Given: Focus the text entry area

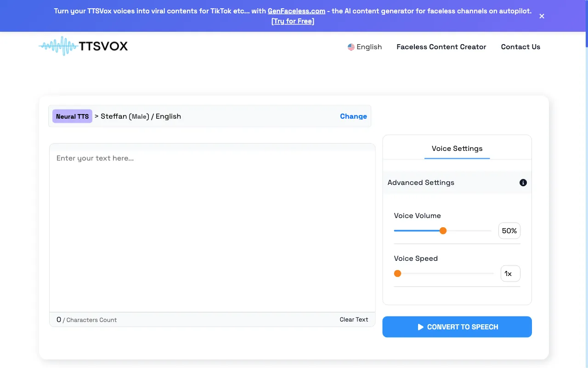Looking at the screenshot, I should click(212, 228).
